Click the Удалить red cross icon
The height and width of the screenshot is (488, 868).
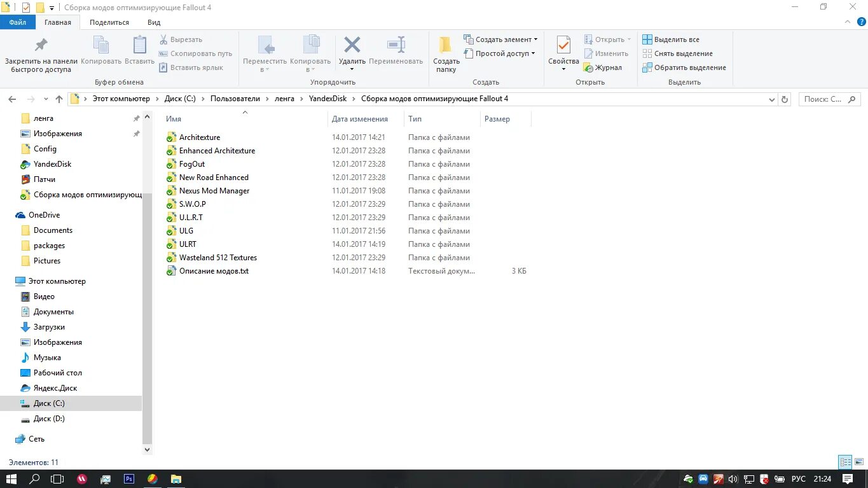(352, 45)
